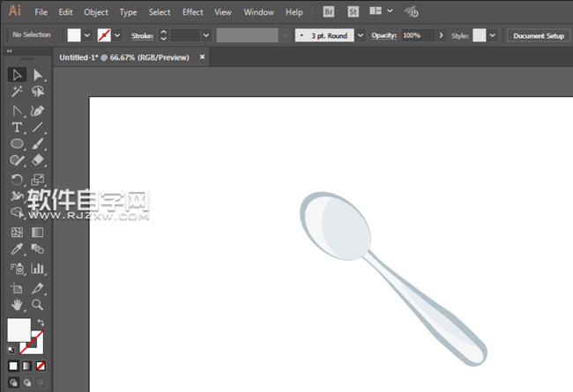The height and width of the screenshot is (392, 573).
Task: Open the graphic Style dropdown
Action: [x=493, y=35]
